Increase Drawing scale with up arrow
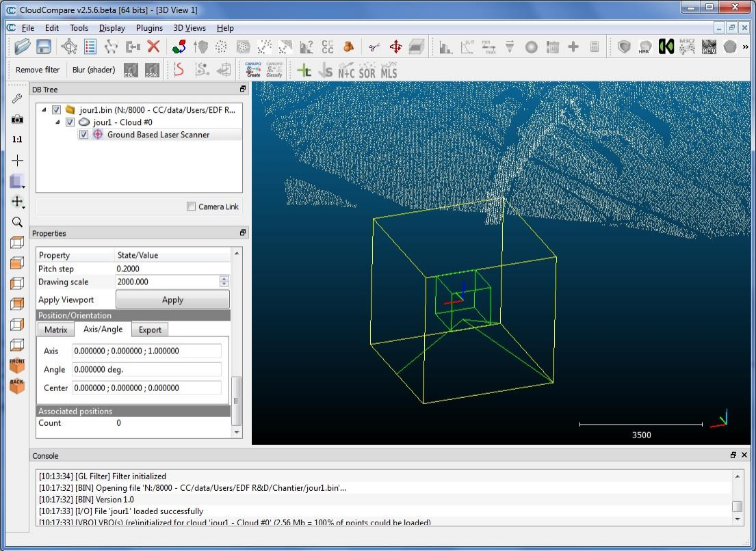 point(224,279)
